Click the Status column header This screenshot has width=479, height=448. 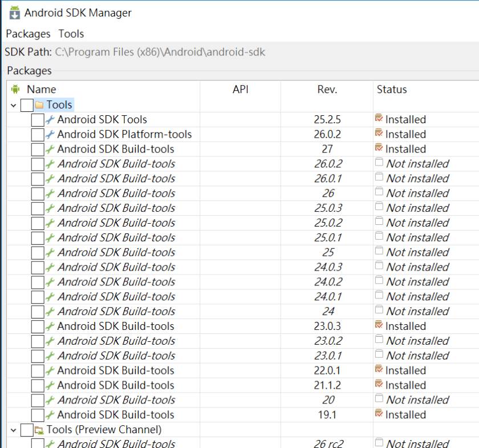click(x=392, y=90)
